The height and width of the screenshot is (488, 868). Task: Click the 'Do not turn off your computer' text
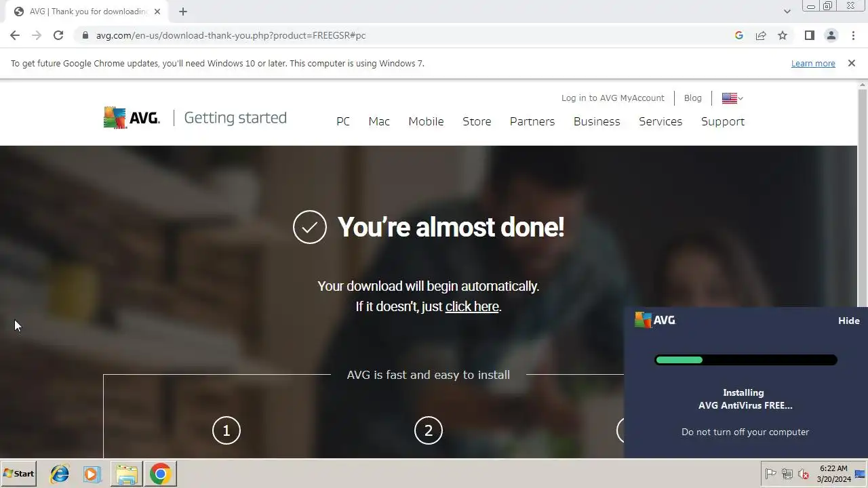coord(745,432)
